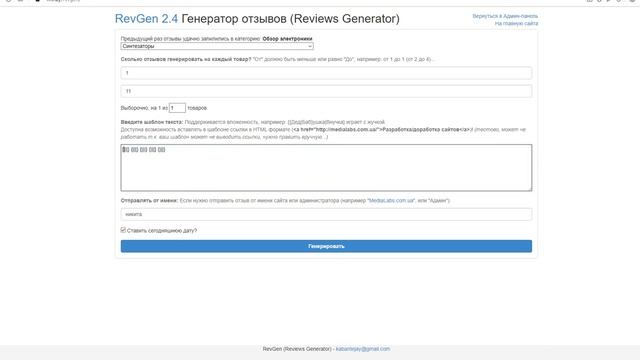
Task: Click the 'RevGen (Reviews Generator)' footer text
Action: click(297, 349)
